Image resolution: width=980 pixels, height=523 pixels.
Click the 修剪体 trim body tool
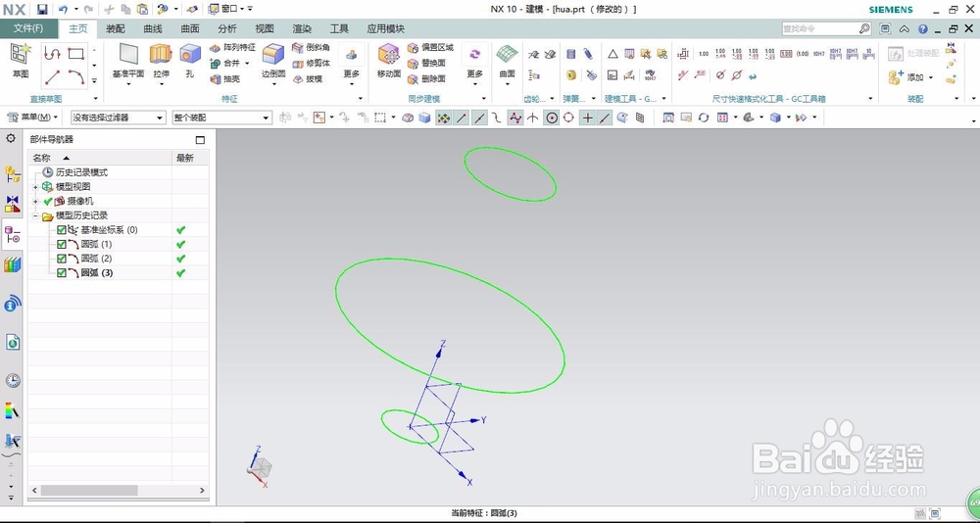311,63
